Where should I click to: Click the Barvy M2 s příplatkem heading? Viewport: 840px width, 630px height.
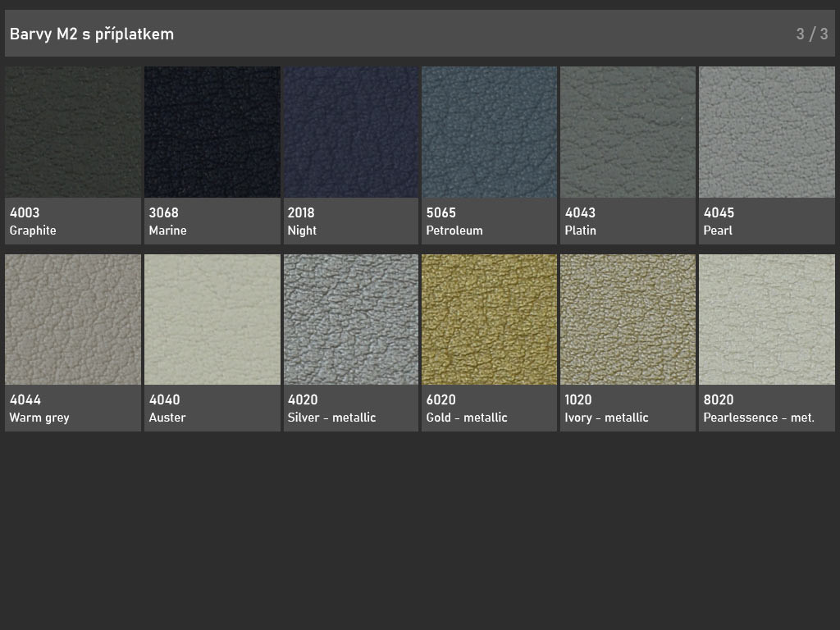tap(92, 34)
